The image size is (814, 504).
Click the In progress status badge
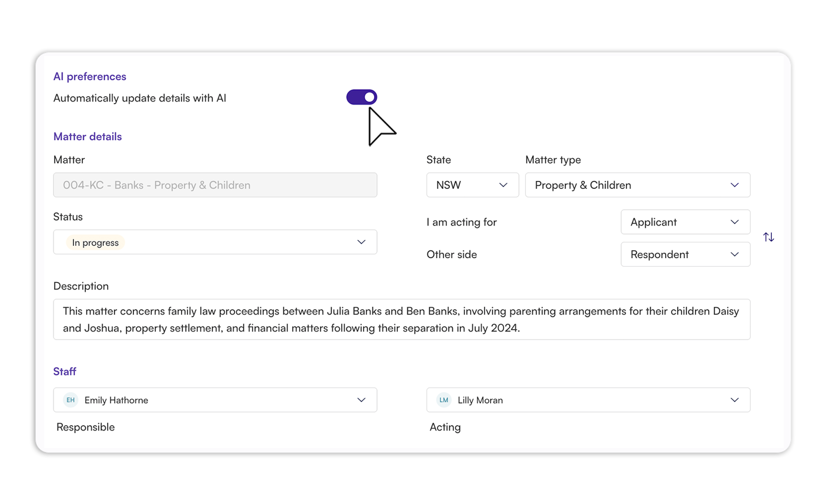(x=95, y=242)
